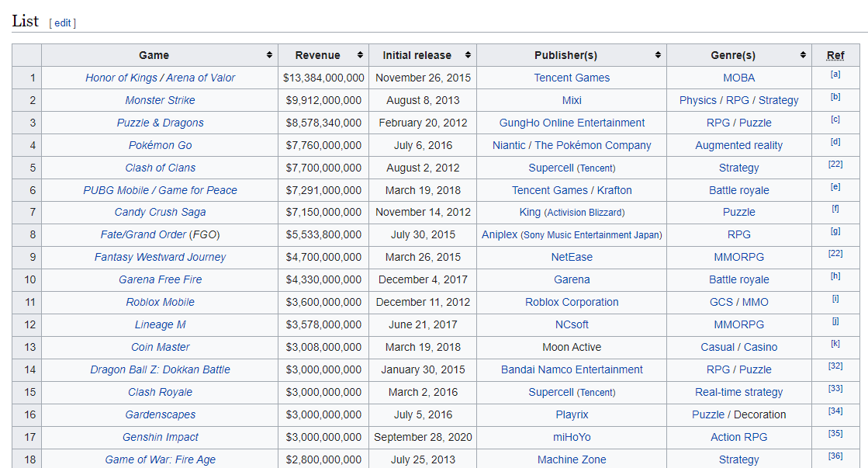Viewport: 868px width, 468px height.
Task: Open reference [32] for Dokkan Battle
Action: pos(835,366)
